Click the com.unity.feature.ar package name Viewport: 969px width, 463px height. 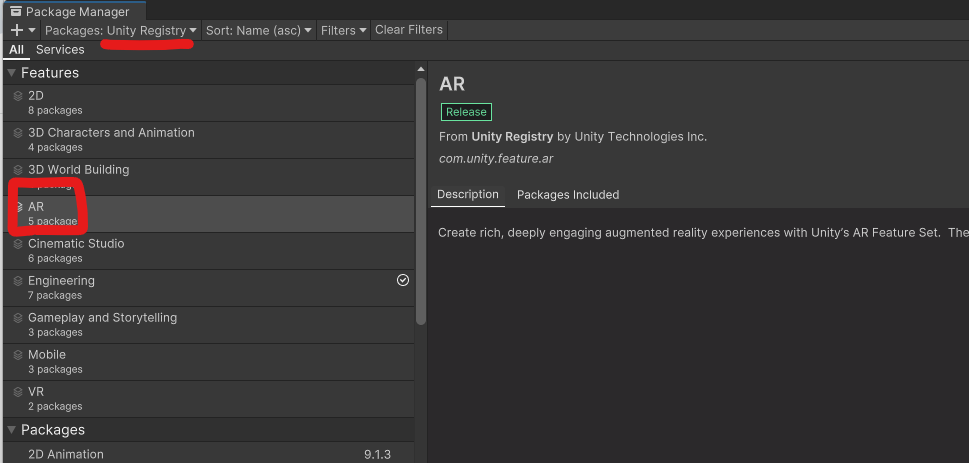[x=496, y=159]
